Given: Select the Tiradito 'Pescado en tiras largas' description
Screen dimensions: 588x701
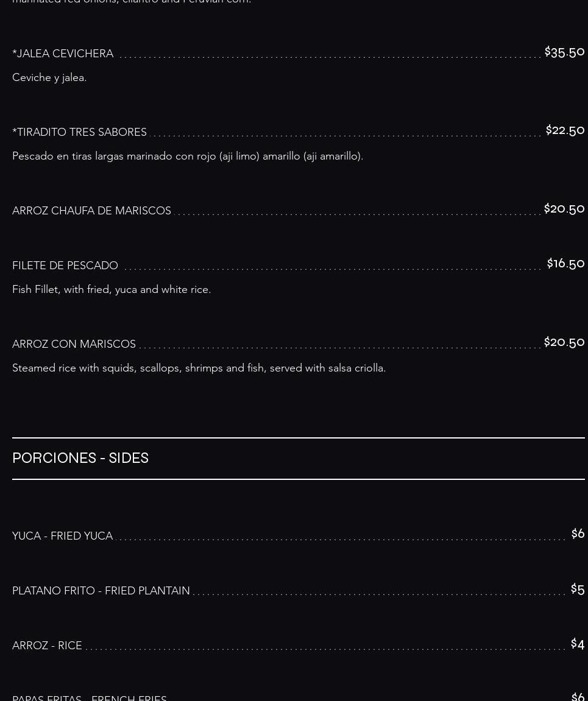Looking at the screenshot, I should tap(188, 156).
